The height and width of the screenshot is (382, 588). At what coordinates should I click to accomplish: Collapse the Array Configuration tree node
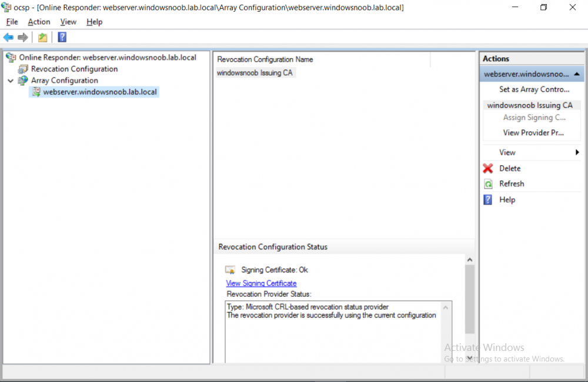[x=11, y=81]
